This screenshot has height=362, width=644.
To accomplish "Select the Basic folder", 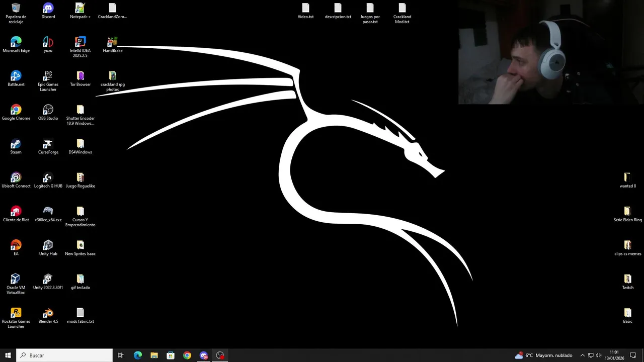I will 627,315.
